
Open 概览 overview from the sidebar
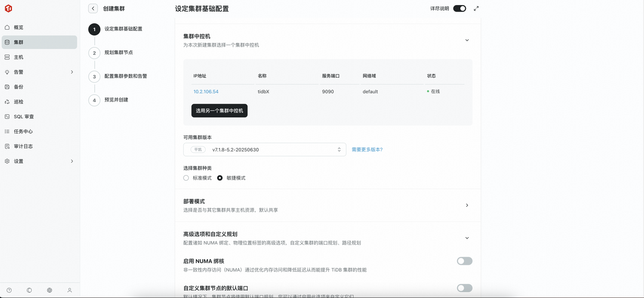pyautogui.click(x=19, y=28)
